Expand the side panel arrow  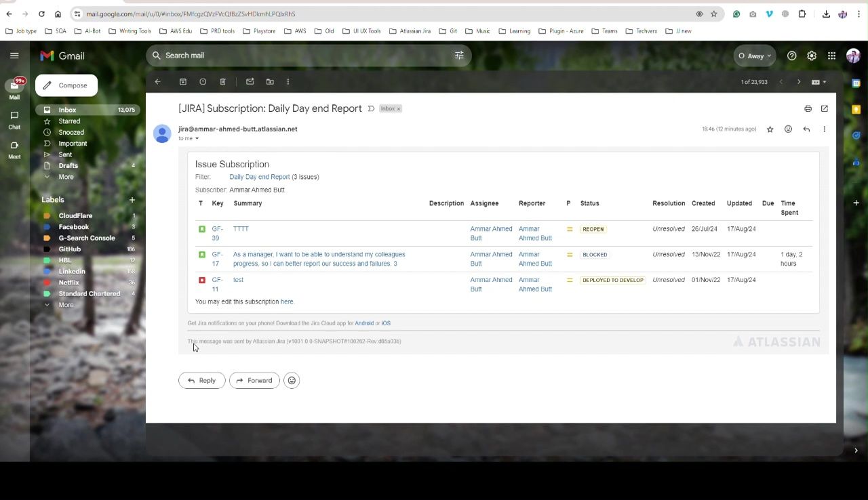856,451
